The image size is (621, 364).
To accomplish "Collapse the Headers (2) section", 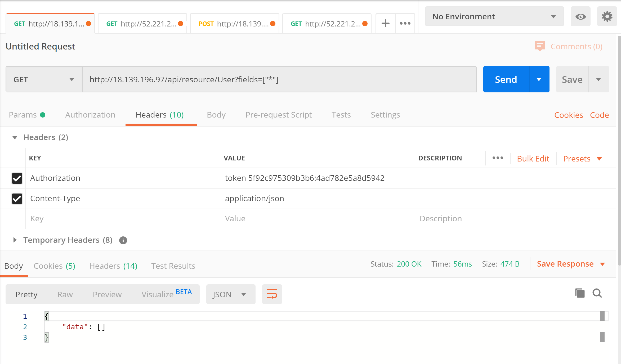I will point(15,137).
